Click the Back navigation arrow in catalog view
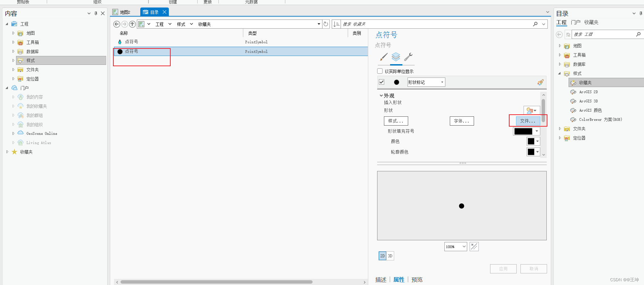The height and width of the screenshot is (285, 644). (x=117, y=24)
